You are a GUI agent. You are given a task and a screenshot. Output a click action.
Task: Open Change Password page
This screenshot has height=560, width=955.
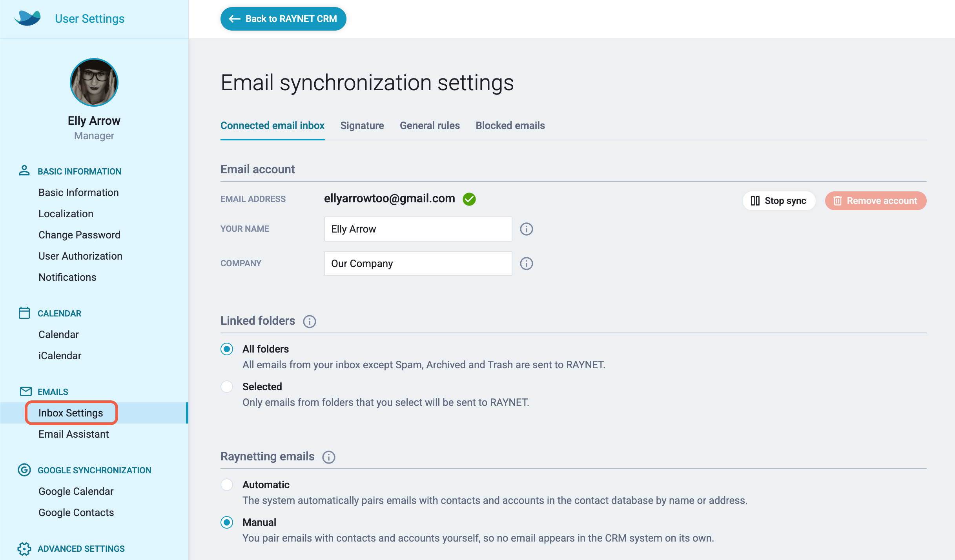[x=79, y=235]
